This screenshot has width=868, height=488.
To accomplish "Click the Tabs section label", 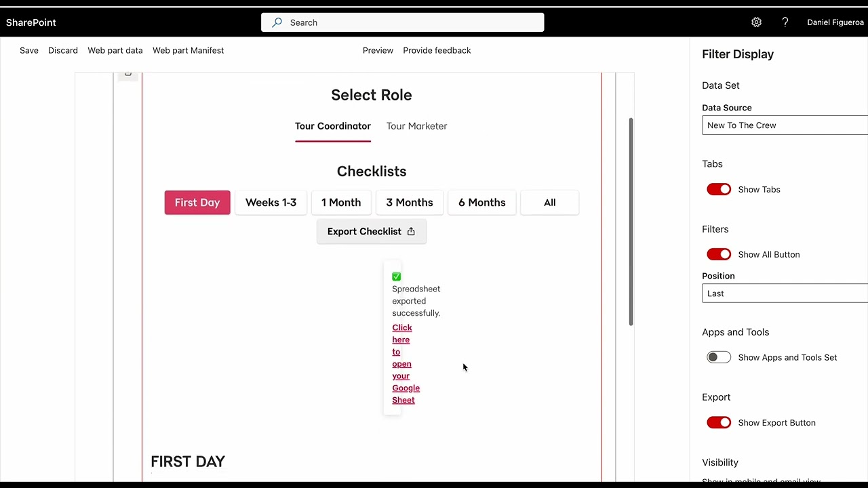I will pyautogui.click(x=712, y=164).
